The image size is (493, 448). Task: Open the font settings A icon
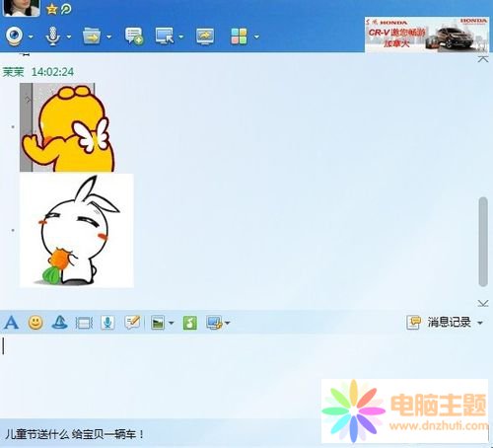tap(11, 323)
